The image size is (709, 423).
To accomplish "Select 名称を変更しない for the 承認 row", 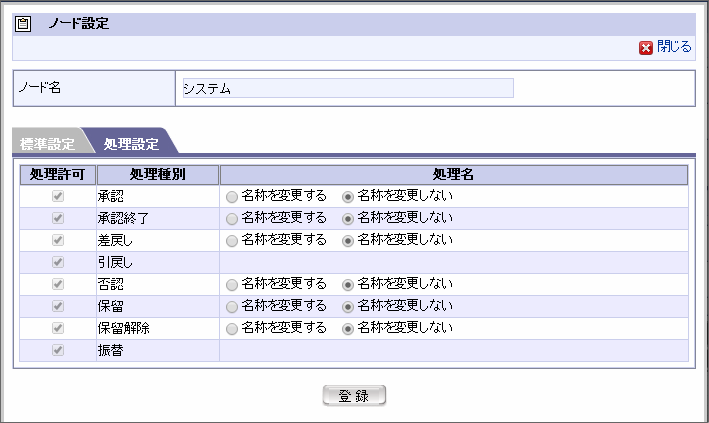I will (348, 197).
